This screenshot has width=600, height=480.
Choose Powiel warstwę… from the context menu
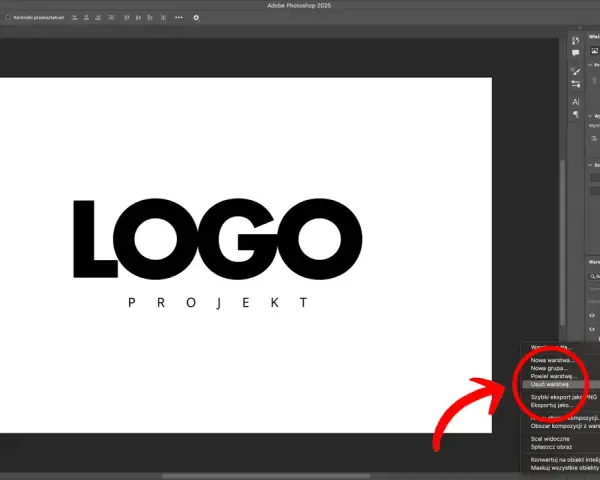pos(554,376)
